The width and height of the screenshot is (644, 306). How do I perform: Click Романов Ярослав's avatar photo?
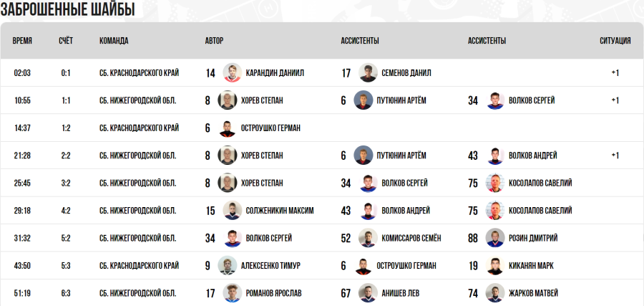point(232,292)
